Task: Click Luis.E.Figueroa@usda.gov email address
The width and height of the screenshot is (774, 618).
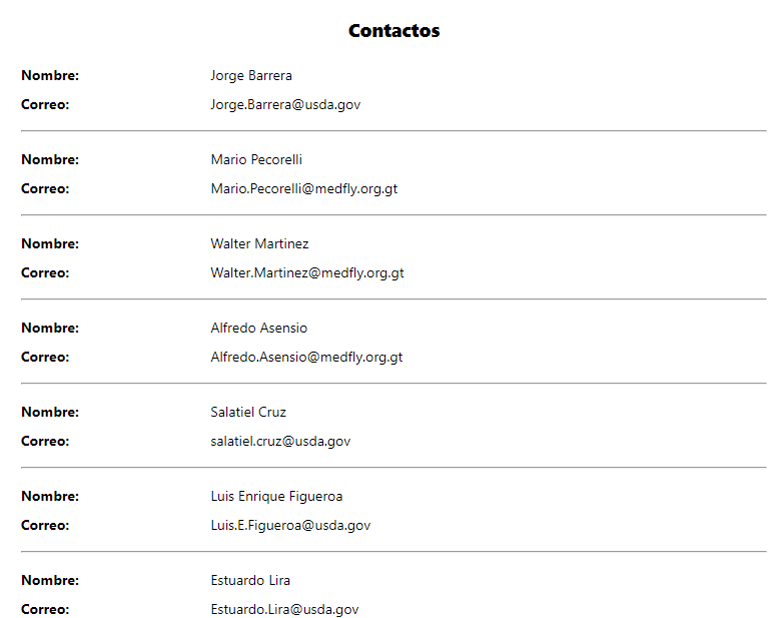Action: point(290,525)
